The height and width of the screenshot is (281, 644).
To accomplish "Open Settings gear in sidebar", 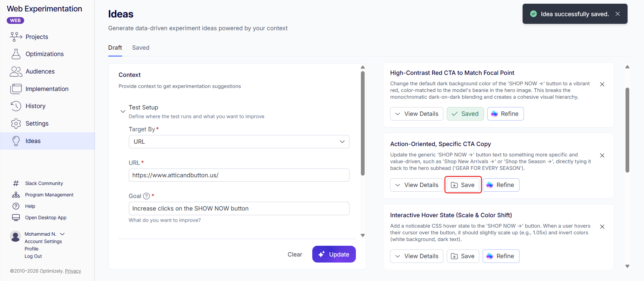I will [16, 124].
